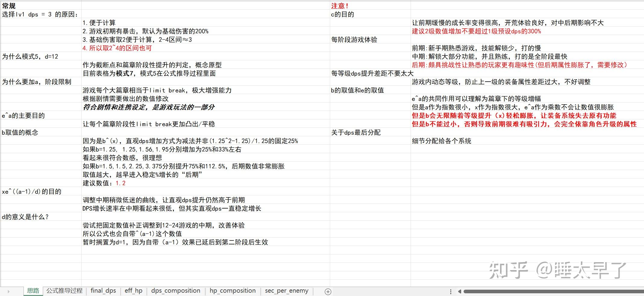The image size is (644, 296).
Task: Add a new worksheet with the plus icon
Action: (x=328, y=291)
